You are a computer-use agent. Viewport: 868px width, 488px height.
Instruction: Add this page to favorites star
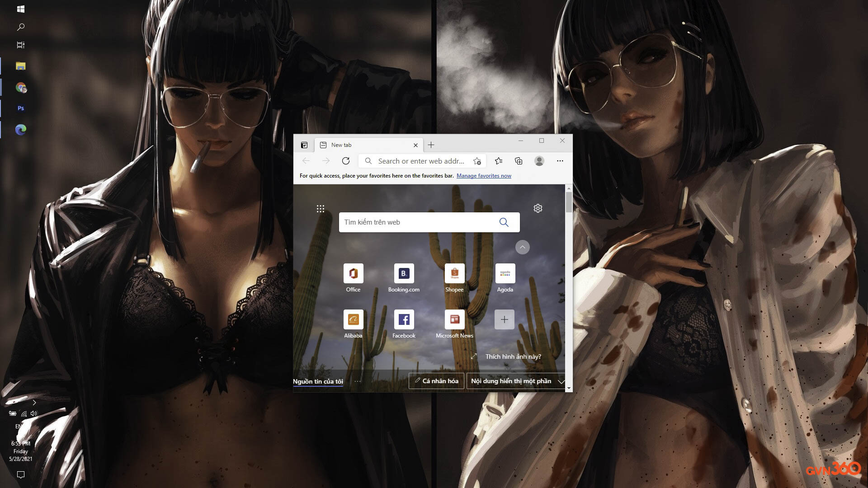477,161
